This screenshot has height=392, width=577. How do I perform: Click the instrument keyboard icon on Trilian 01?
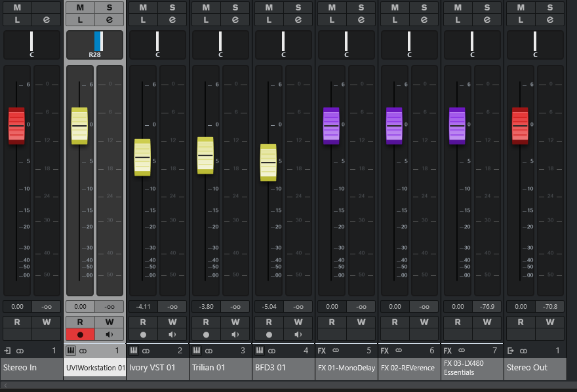pyautogui.click(x=197, y=351)
